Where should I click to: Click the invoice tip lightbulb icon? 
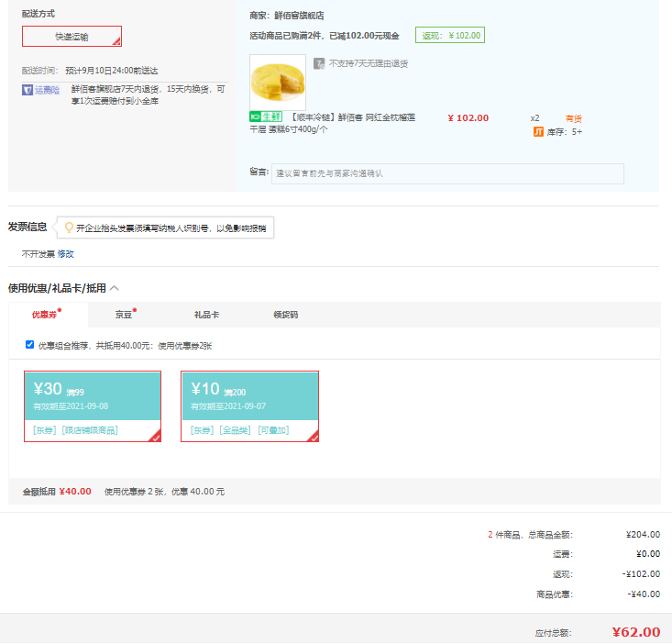click(x=69, y=228)
